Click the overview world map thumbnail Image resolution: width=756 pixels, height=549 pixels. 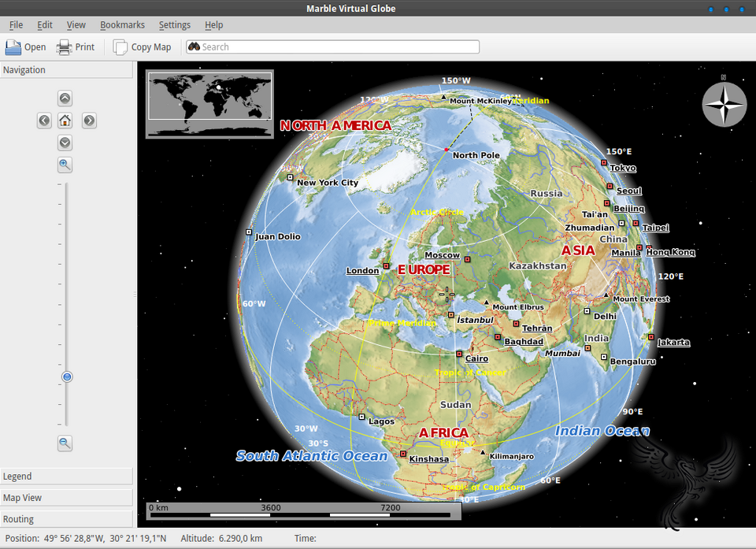[209, 102]
